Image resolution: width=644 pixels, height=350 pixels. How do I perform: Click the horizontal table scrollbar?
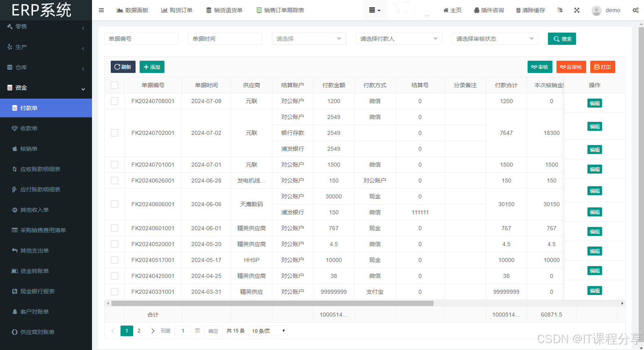coord(272,303)
